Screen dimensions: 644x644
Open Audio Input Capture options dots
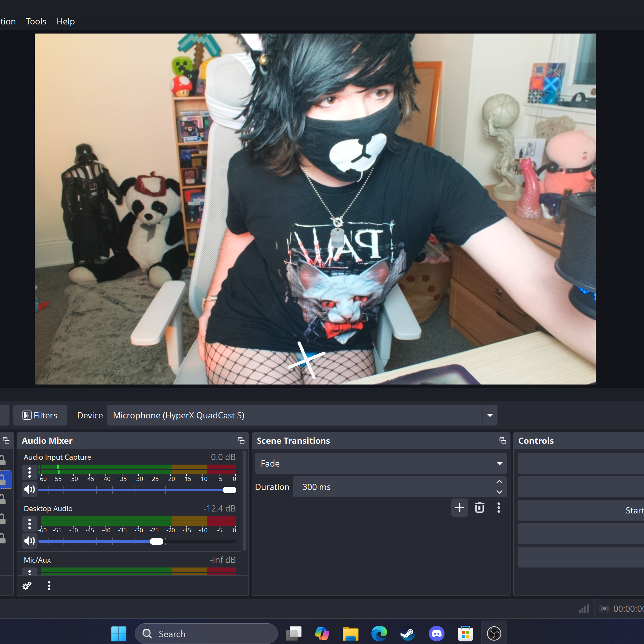pos(30,472)
